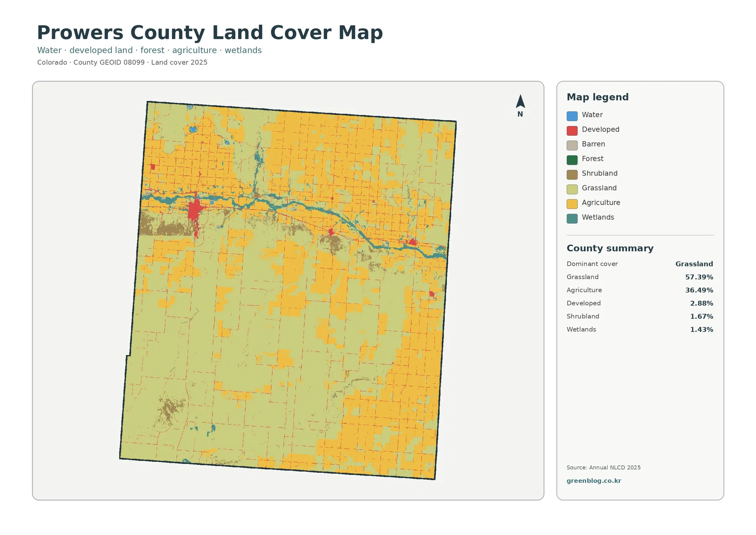Click the north arrow compass icon
The width and height of the screenshot is (756, 535).
(520, 105)
